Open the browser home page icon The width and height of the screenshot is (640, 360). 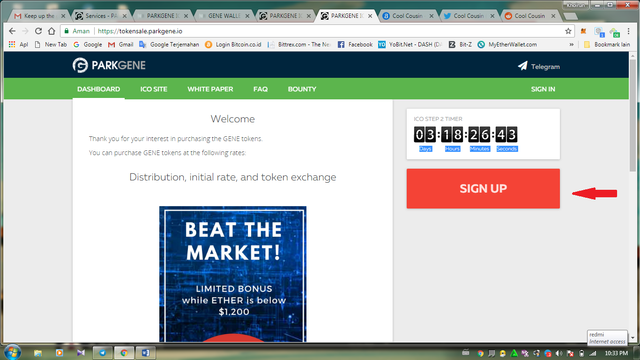point(51,31)
